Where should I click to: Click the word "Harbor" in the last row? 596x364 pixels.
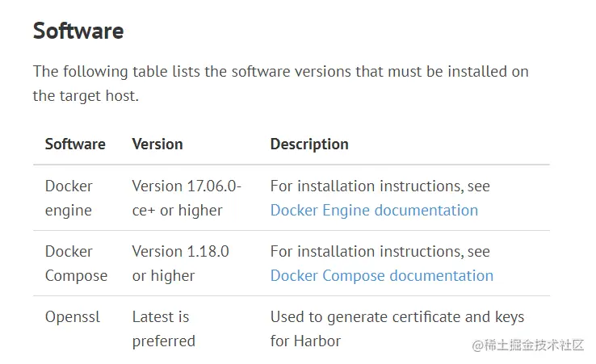coord(317,341)
